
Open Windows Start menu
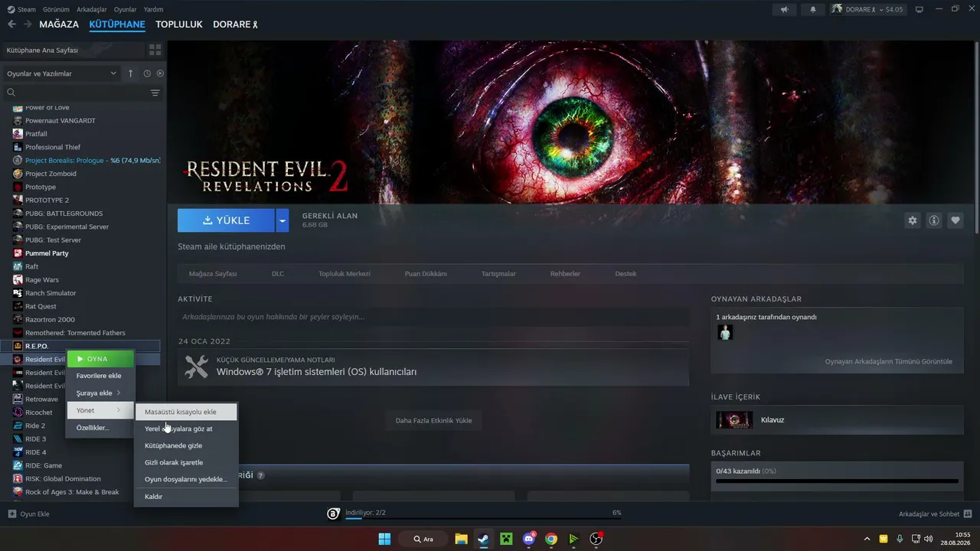click(384, 539)
